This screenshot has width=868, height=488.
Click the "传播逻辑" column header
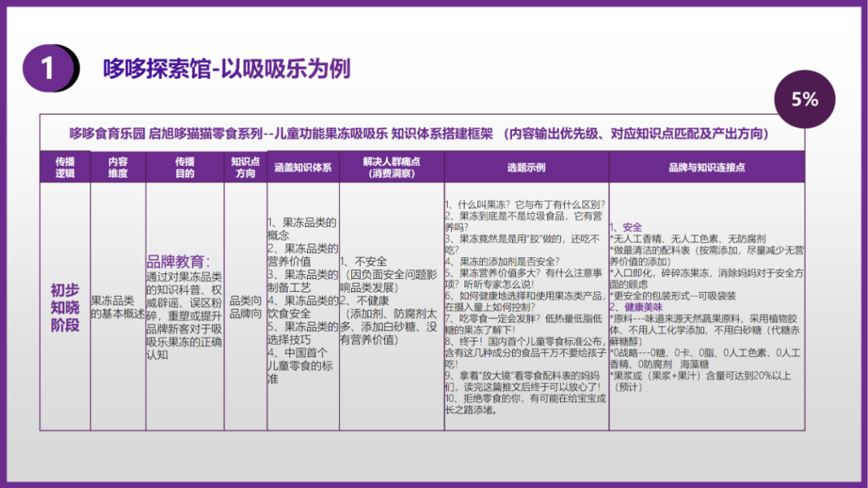pyautogui.click(x=65, y=167)
